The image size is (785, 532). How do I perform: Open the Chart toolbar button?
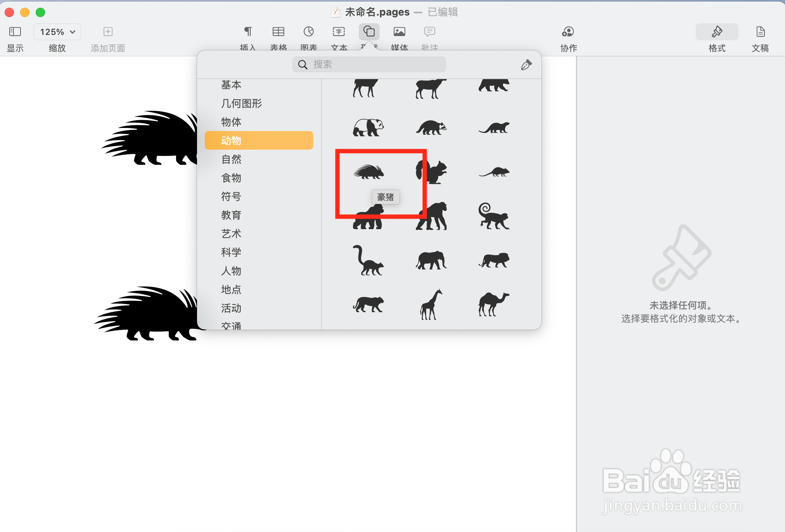tap(309, 32)
